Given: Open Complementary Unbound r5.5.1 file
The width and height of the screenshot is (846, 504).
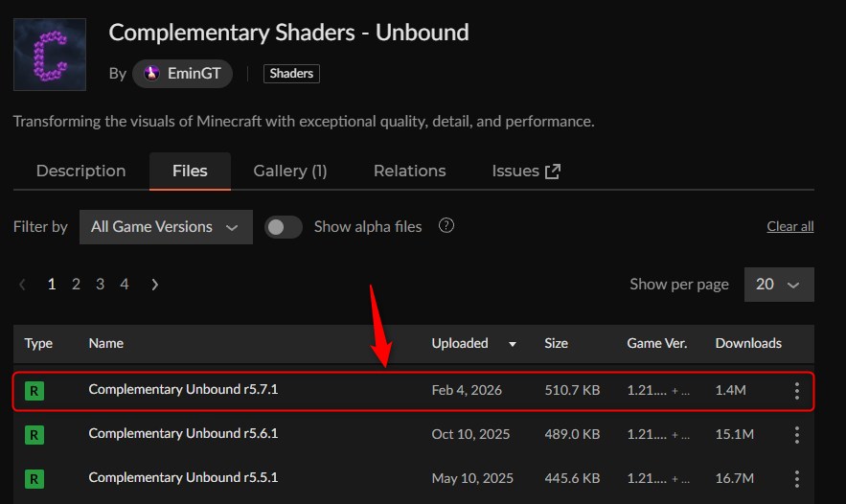Looking at the screenshot, I should pyautogui.click(x=183, y=478).
